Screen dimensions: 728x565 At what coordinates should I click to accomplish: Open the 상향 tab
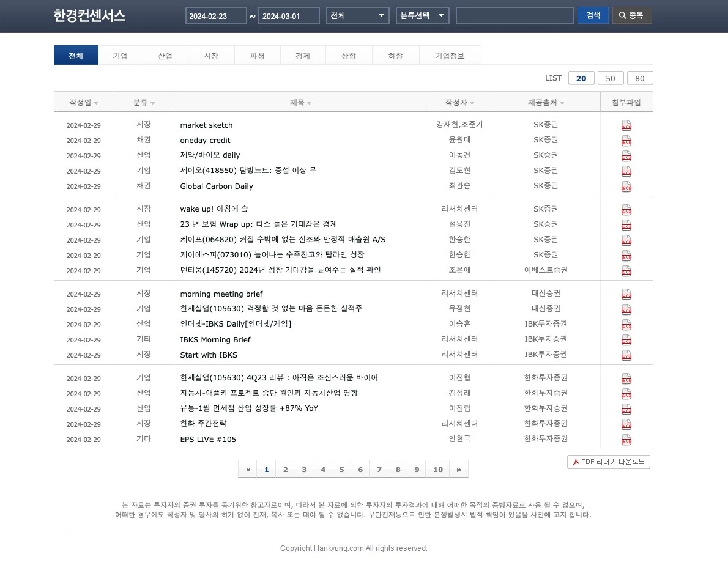click(x=349, y=55)
